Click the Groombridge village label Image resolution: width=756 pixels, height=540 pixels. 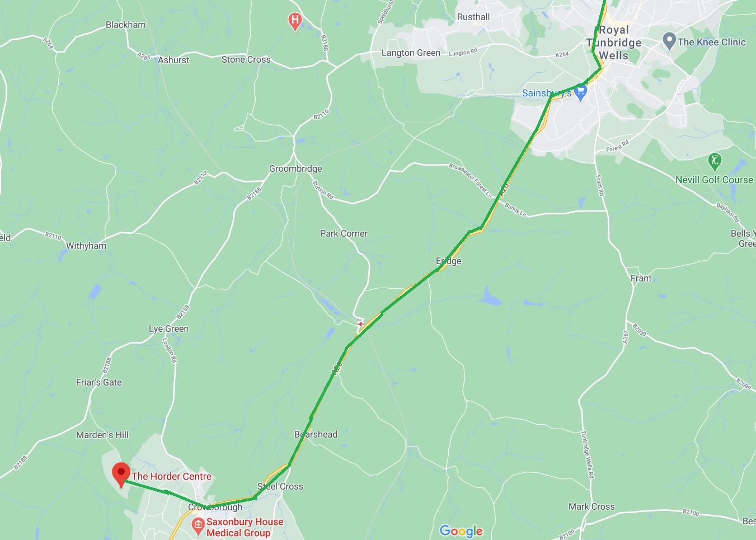[x=295, y=168]
